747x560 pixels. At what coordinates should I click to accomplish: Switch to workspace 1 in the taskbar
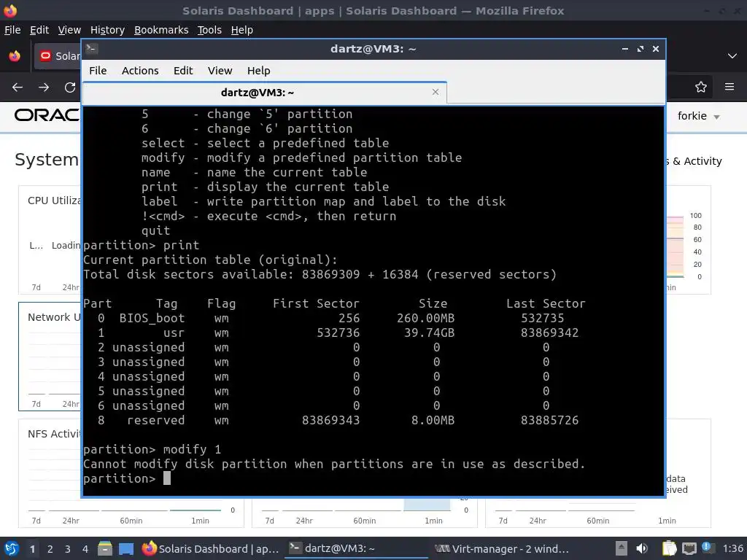(x=32, y=549)
